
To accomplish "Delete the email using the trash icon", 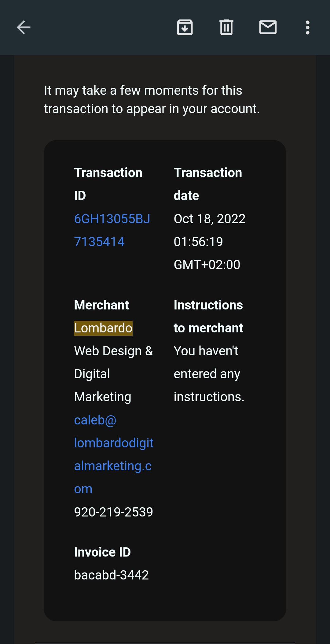I will [226, 28].
